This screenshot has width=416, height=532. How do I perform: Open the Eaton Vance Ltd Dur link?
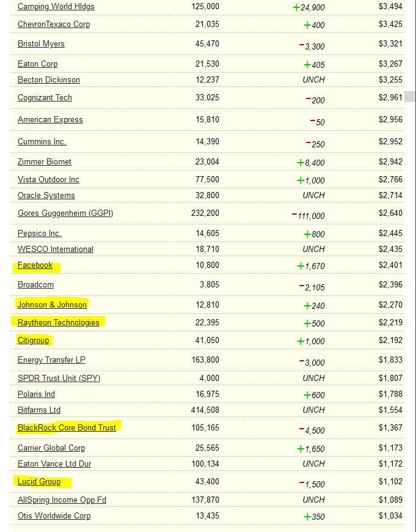pos(54,464)
